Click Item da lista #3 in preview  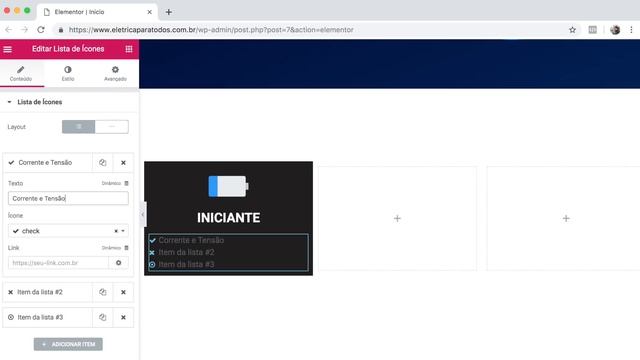coord(186,264)
